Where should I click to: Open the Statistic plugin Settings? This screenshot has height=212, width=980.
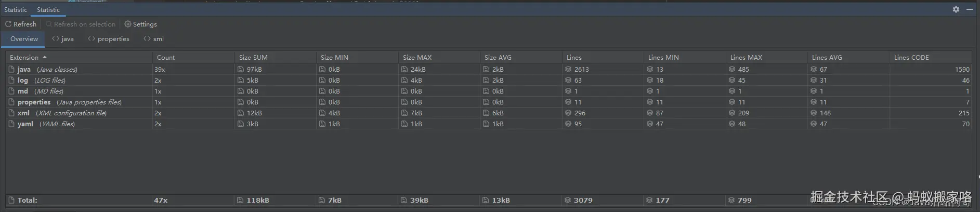click(140, 24)
